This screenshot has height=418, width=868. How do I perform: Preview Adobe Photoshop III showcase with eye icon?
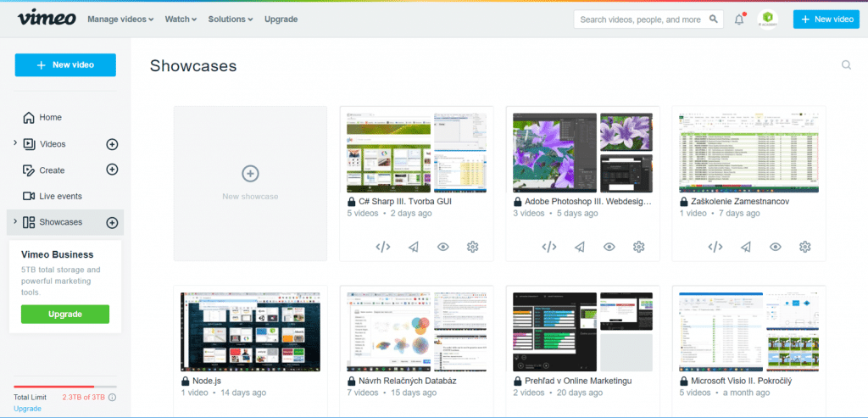point(609,247)
